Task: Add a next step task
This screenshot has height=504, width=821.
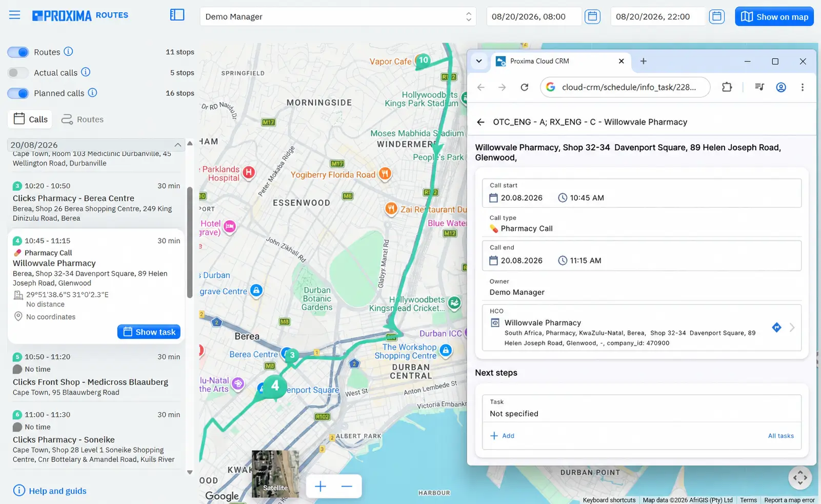Action: click(502, 436)
